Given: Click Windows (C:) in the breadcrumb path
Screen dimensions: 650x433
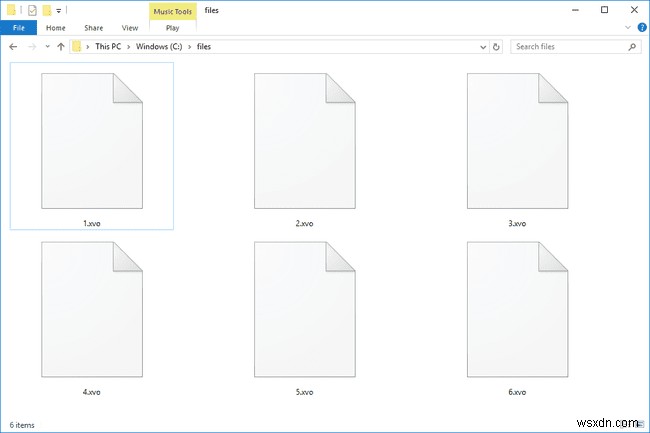Looking at the screenshot, I should click(x=159, y=46).
